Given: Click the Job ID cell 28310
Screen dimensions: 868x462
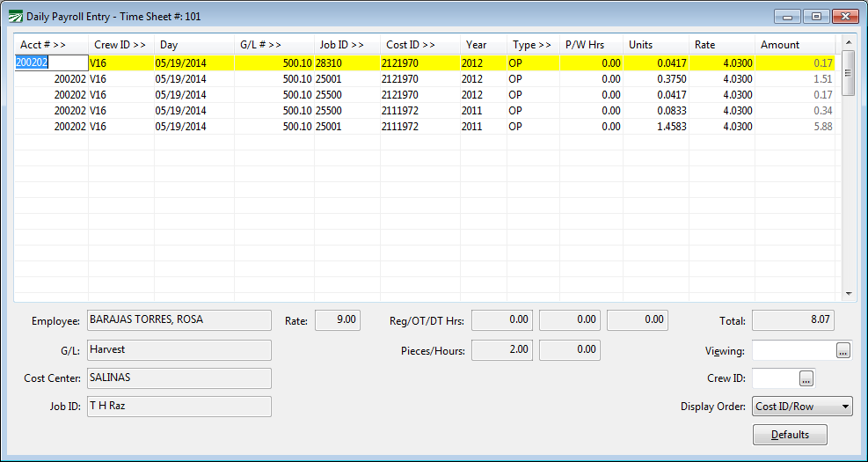Looking at the screenshot, I should 346,63.
